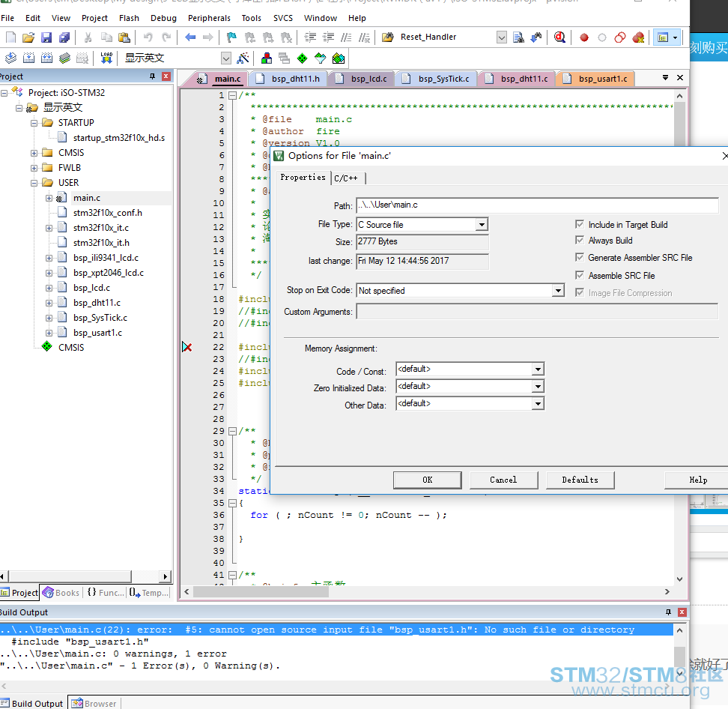Kill all breakpoints icon
This screenshot has width=728, height=709.
tap(638, 37)
